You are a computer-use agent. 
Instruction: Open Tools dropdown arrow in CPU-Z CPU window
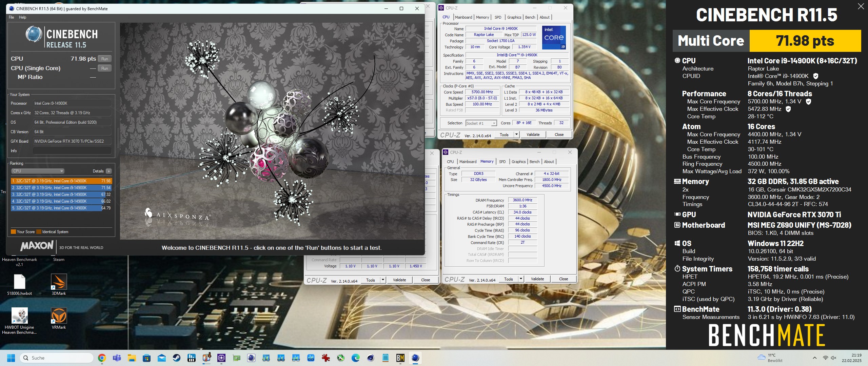tap(516, 135)
